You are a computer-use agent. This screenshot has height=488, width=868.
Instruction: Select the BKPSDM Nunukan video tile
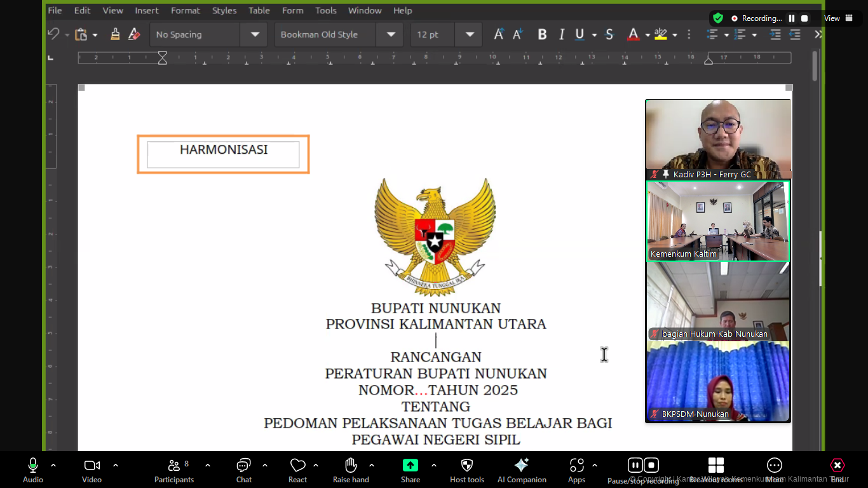[x=719, y=381]
